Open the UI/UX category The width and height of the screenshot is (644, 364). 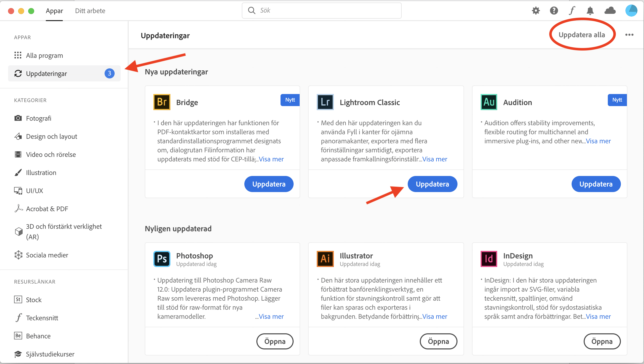(x=64, y=191)
